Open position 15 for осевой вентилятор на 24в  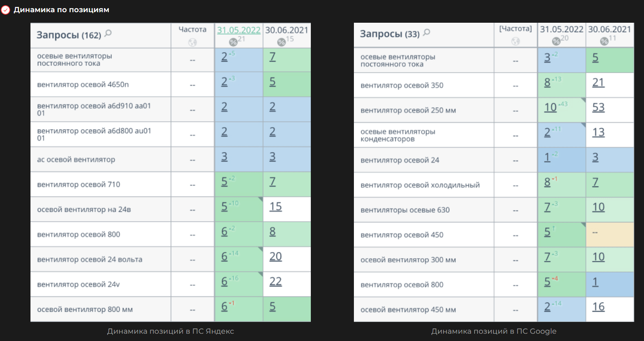click(x=275, y=207)
